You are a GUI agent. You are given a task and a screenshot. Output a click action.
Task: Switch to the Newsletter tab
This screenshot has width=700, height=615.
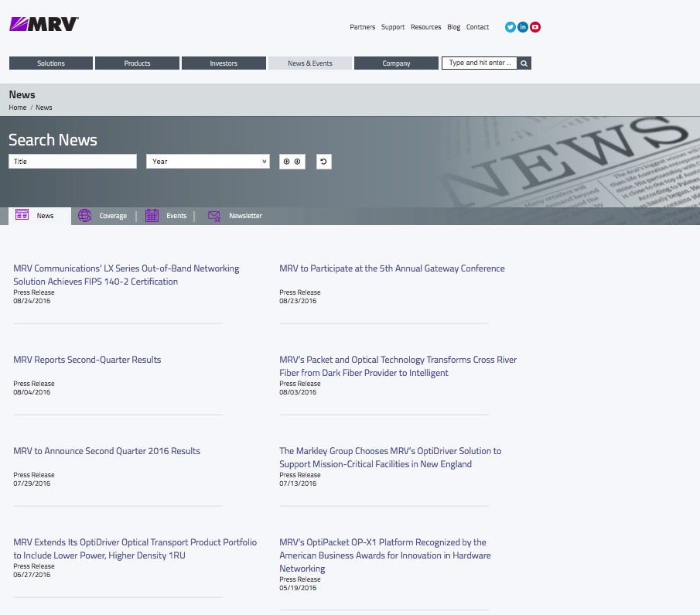point(235,216)
